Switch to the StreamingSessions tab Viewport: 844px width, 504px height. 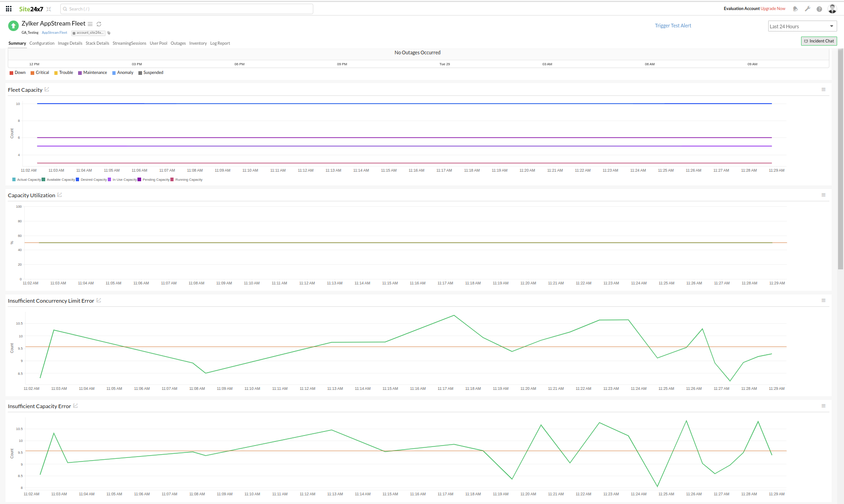[129, 43]
